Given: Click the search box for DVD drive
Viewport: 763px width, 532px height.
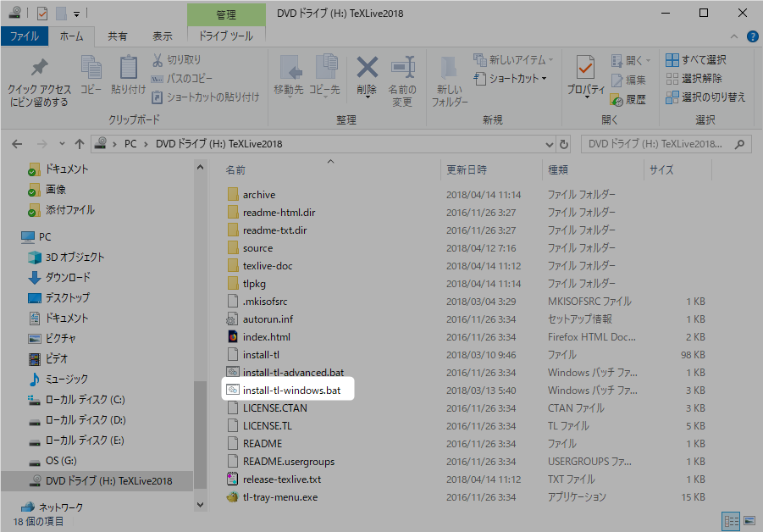Looking at the screenshot, I should [666, 144].
